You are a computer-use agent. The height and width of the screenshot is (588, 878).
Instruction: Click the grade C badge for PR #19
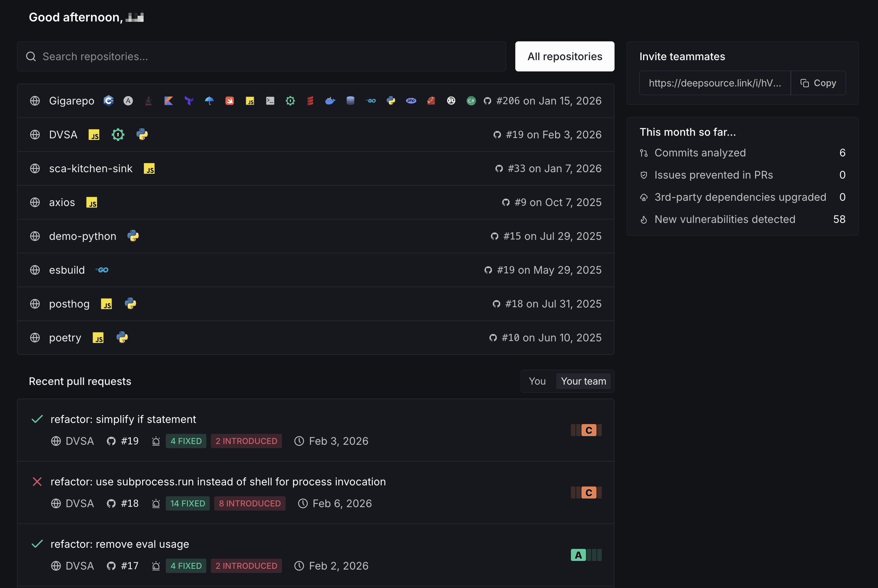click(x=588, y=430)
